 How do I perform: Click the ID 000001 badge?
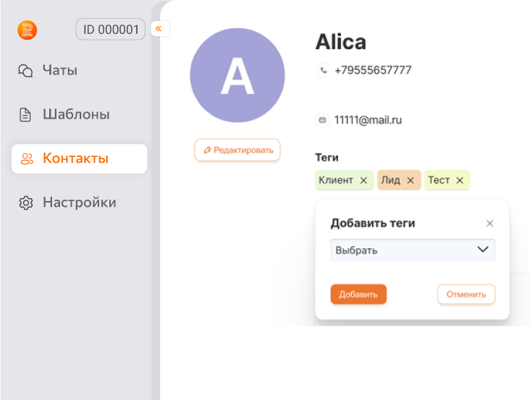pyautogui.click(x=111, y=30)
